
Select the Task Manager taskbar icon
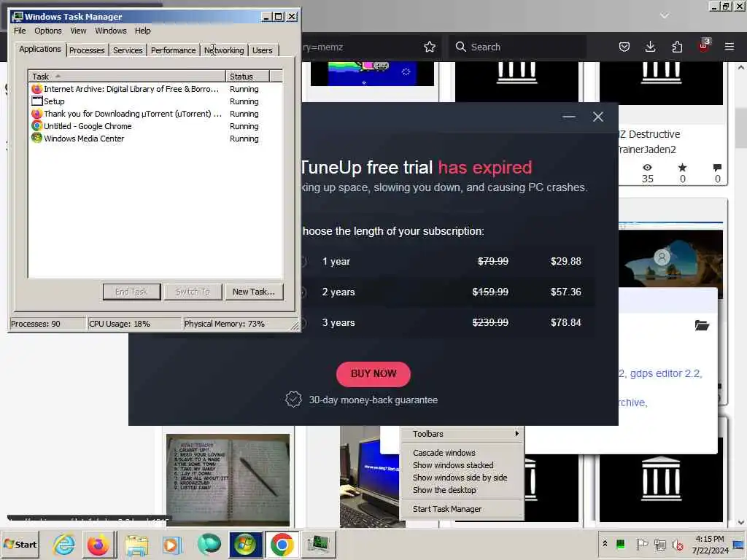click(x=318, y=544)
